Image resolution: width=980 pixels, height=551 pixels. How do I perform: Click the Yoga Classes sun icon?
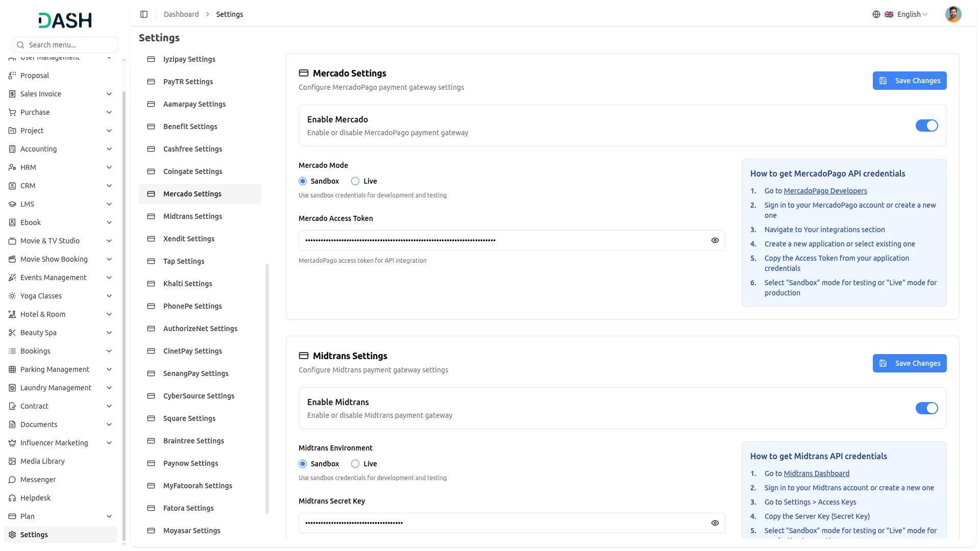pyautogui.click(x=12, y=296)
